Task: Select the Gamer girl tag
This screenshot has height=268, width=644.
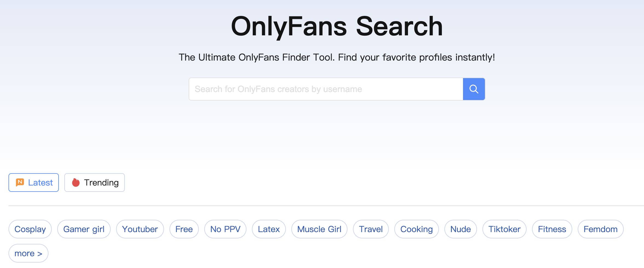Action: pyautogui.click(x=84, y=229)
